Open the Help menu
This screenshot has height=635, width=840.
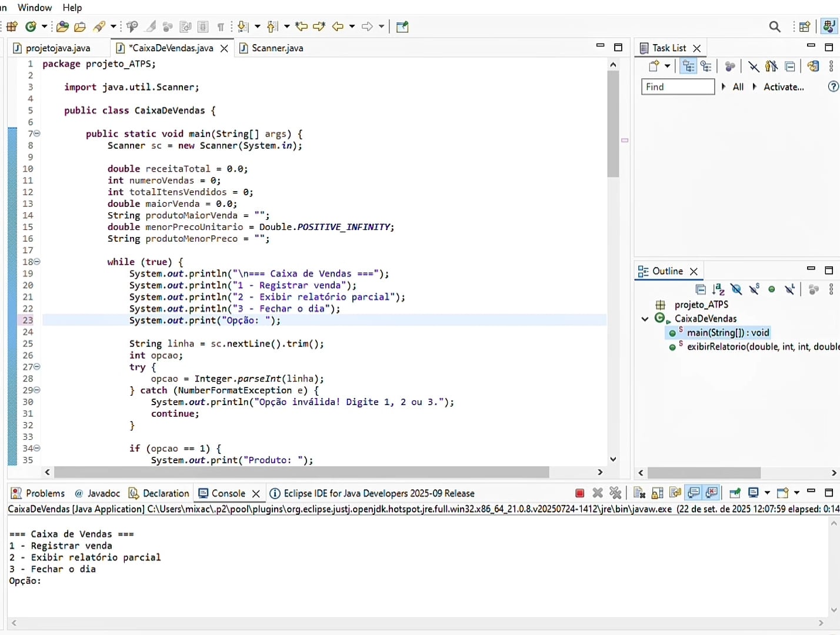(x=72, y=8)
